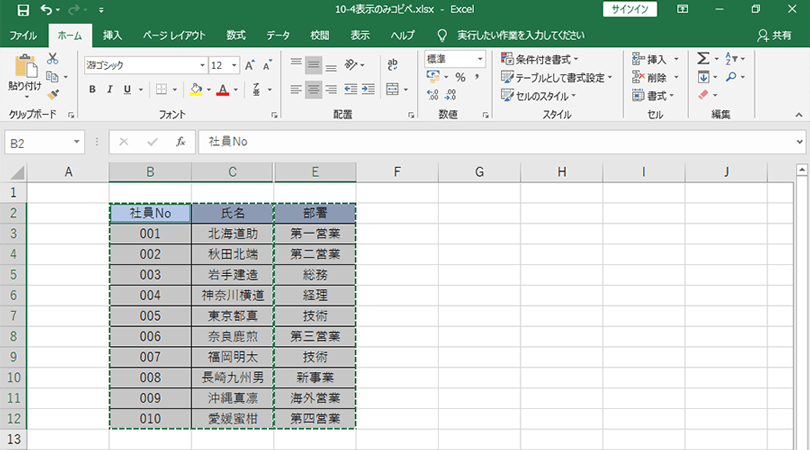Open Find & Select magnifier

pyautogui.click(x=731, y=77)
